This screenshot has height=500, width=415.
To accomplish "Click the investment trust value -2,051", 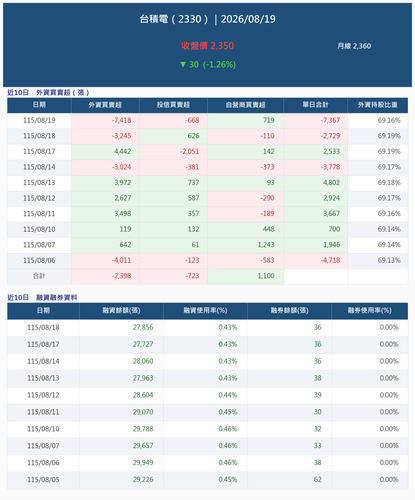I will pyautogui.click(x=190, y=151).
